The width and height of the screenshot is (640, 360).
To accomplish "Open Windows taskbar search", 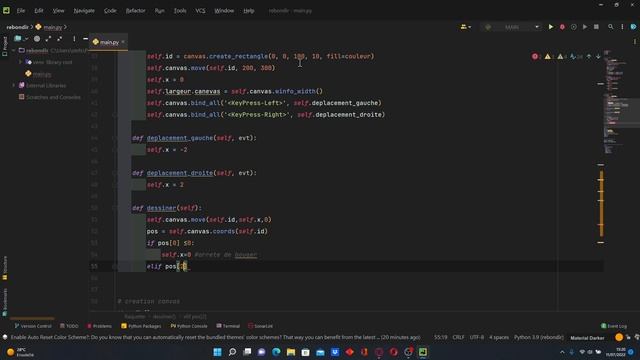I will click(232, 352).
